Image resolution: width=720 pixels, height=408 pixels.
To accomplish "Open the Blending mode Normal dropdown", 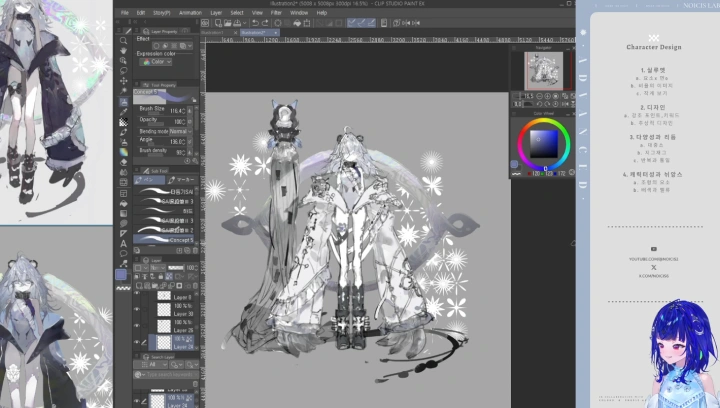I will [x=181, y=131].
